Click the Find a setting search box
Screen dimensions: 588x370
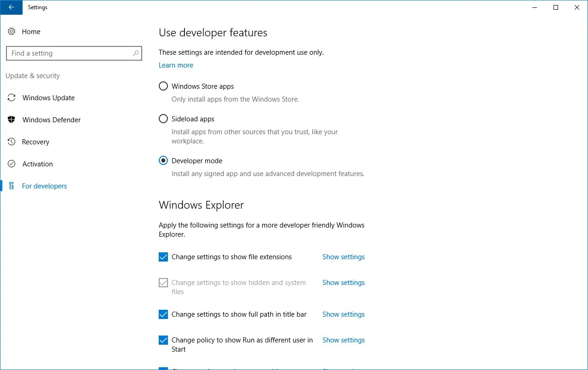pos(74,53)
